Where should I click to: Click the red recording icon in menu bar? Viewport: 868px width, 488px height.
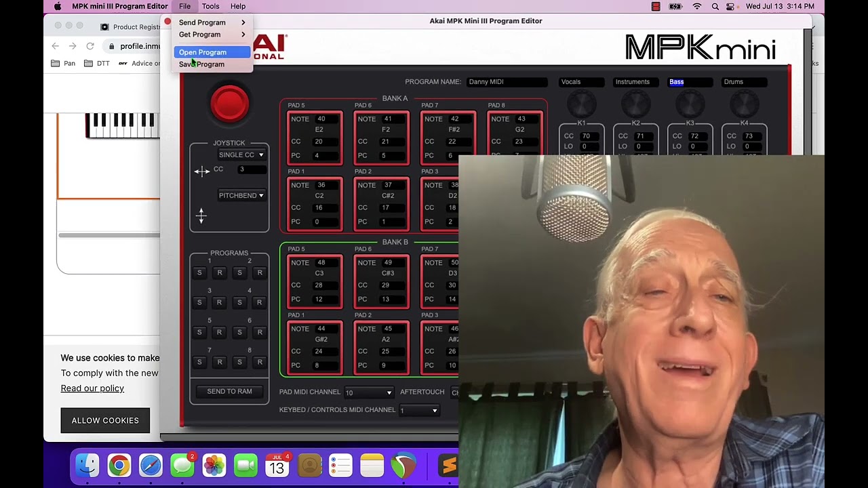click(656, 6)
